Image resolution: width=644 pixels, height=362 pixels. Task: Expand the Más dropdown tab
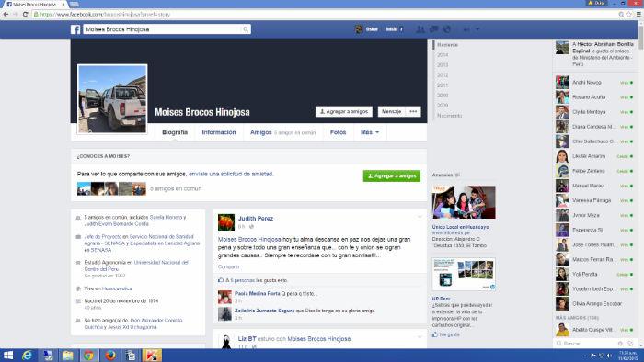370,132
